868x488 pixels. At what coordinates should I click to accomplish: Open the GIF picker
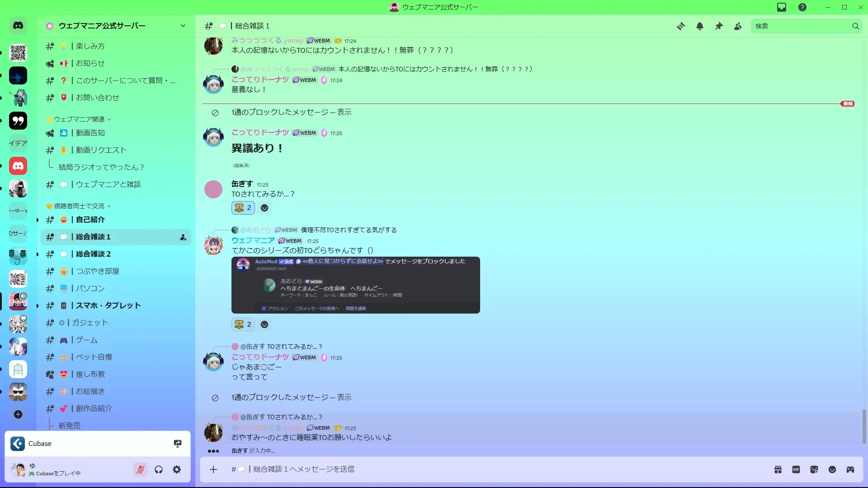[796, 469]
